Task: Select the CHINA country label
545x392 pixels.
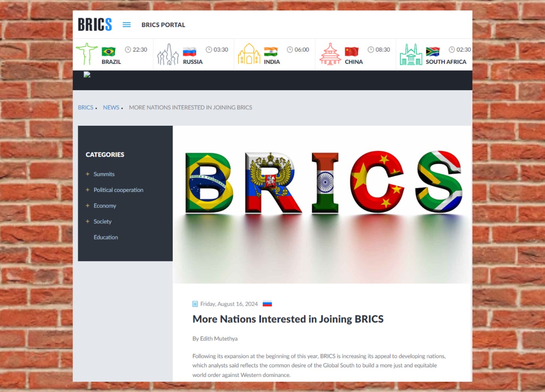Action: click(354, 62)
